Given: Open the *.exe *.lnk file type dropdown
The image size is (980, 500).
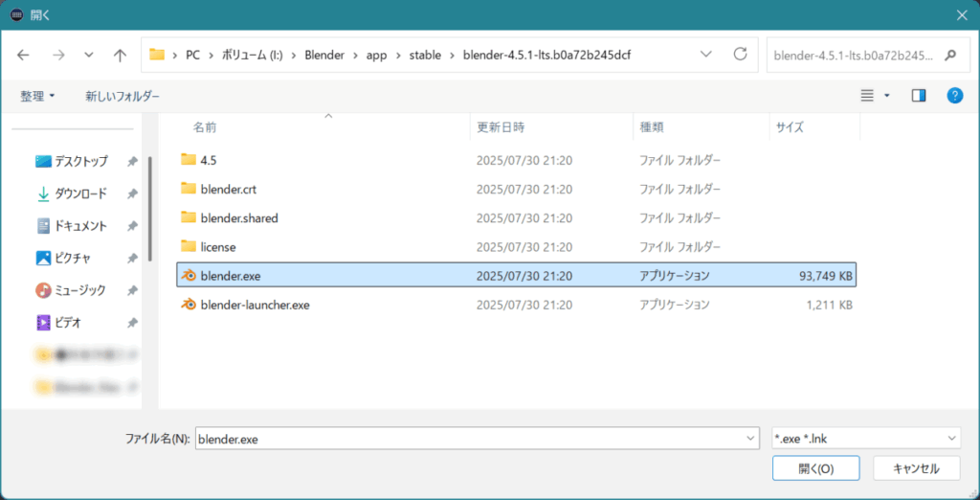Looking at the screenshot, I should (865, 439).
